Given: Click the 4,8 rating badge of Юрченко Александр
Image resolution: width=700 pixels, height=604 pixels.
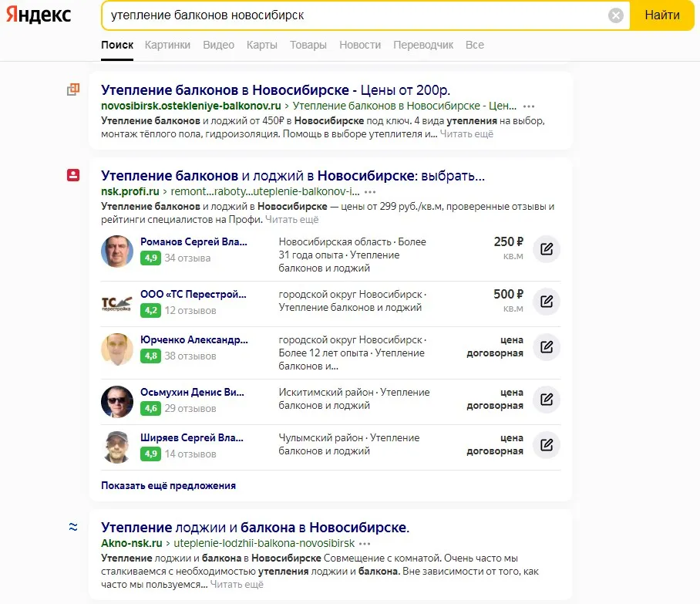Looking at the screenshot, I should tap(150, 356).
